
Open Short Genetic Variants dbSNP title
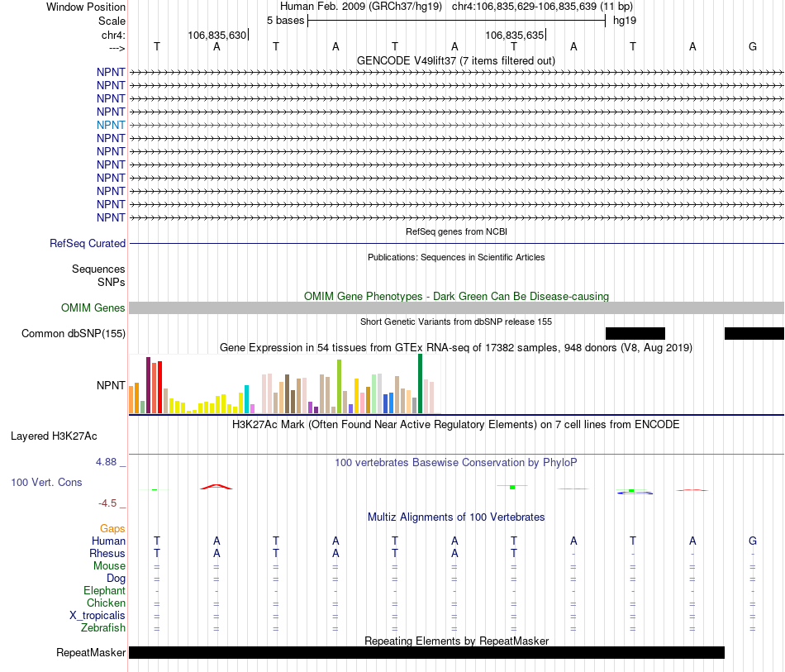coord(456,322)
